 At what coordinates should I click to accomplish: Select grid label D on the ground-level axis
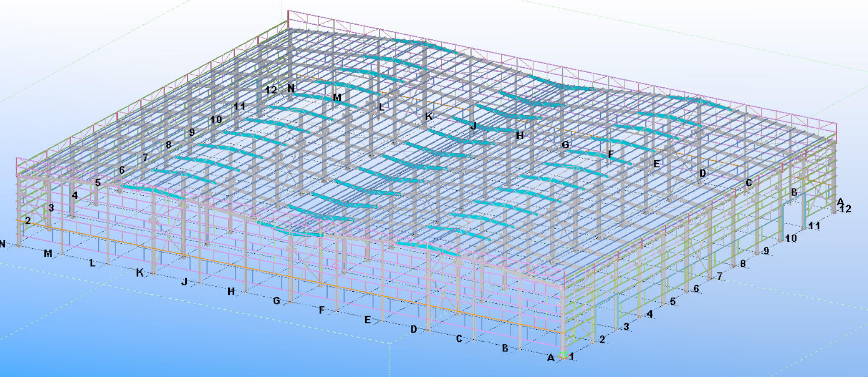[414, 329]
